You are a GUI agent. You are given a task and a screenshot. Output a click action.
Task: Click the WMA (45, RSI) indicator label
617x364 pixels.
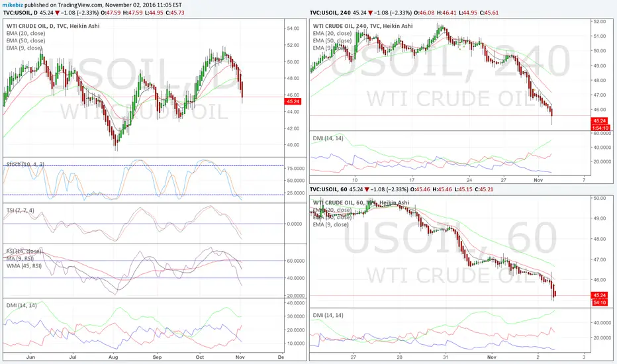24,265
